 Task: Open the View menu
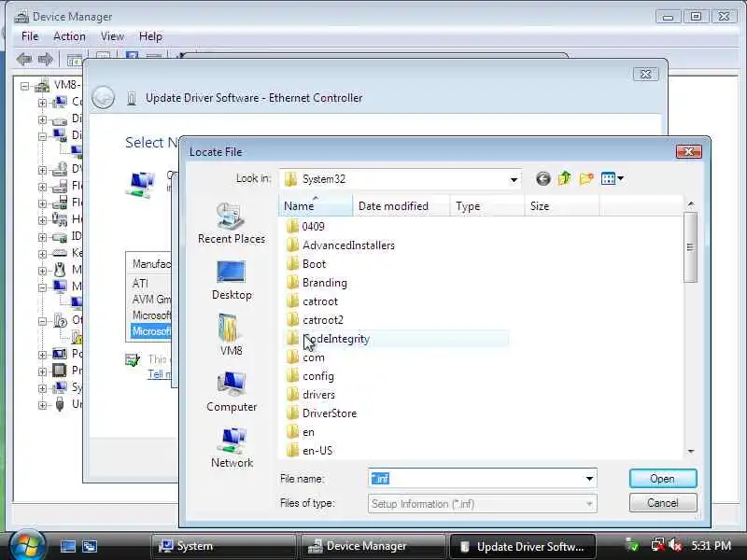112,36
